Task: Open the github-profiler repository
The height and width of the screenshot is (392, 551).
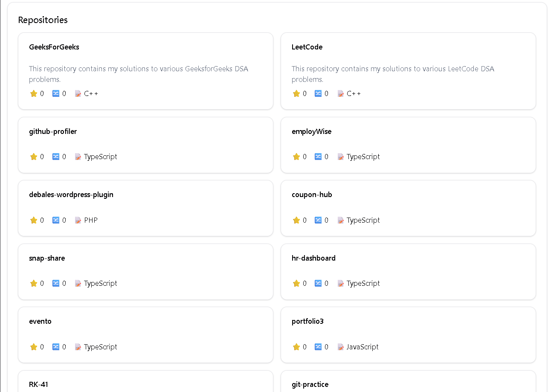Action: [53, 131]
